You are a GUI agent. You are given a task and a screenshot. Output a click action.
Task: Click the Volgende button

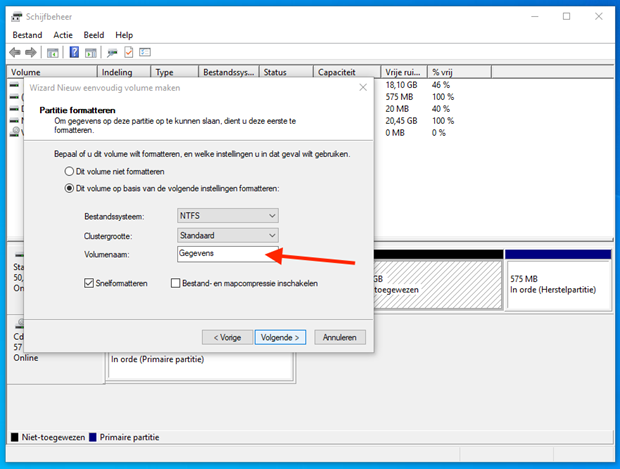point(280,337)
